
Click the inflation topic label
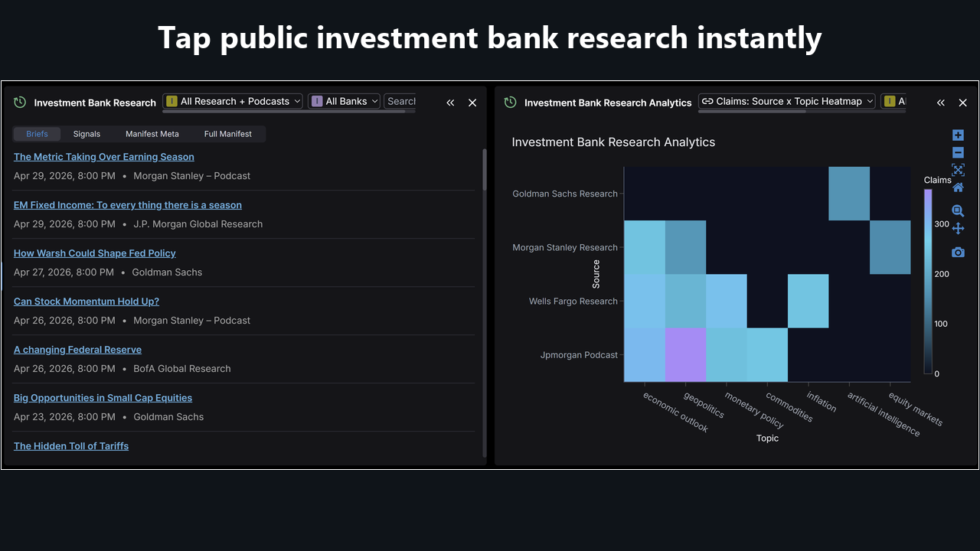point(822,401)
